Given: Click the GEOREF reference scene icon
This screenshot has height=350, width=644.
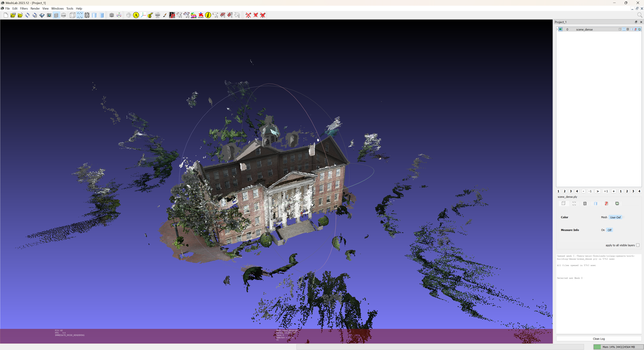Looking at the screenshot, I should coord(201,15).
